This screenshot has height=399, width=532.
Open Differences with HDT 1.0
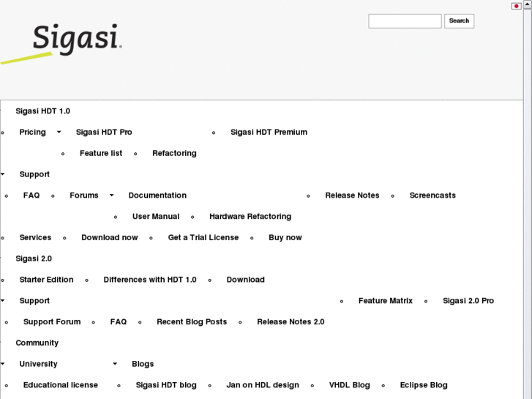(x=150, y=280)
